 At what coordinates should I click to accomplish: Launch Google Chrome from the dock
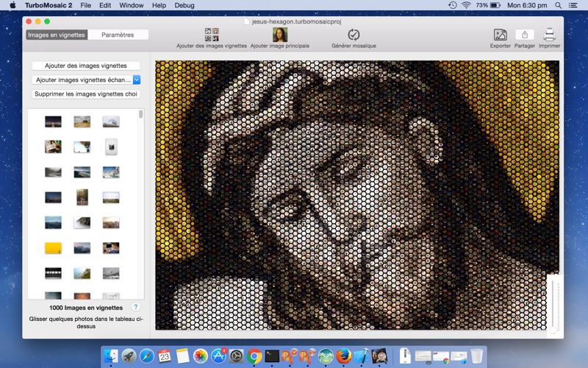[254, 356]
